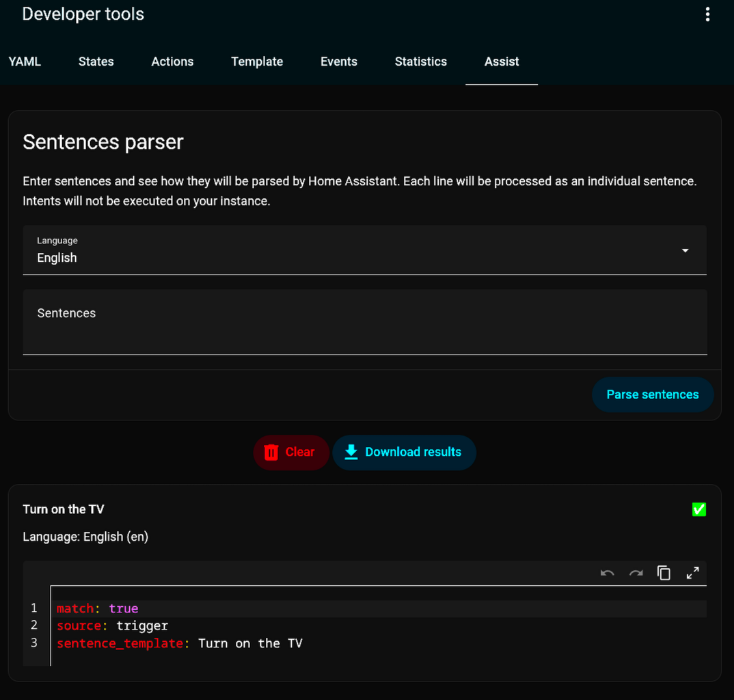Copy the parsed result to clipboard
The height and width of the screenshot is (700, 734).
click(x=664, y=573)
